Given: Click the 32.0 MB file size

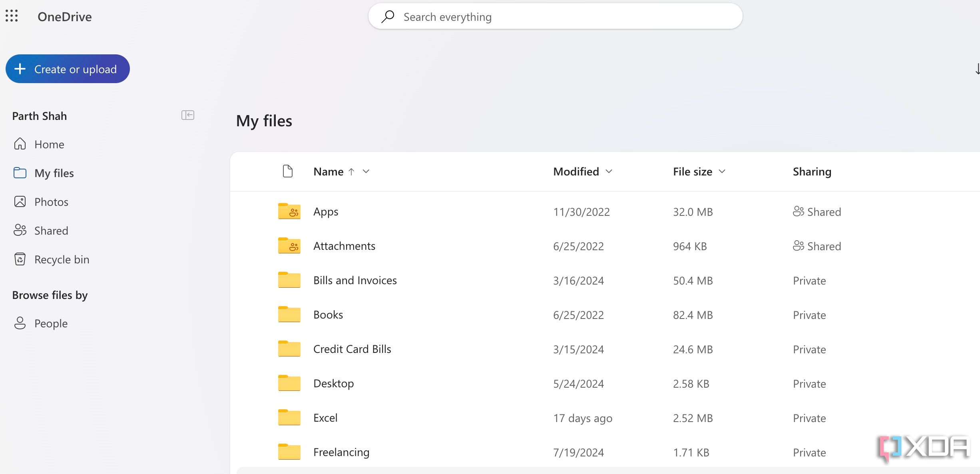Looking at the screenshot, I should [x=693, y=212].
